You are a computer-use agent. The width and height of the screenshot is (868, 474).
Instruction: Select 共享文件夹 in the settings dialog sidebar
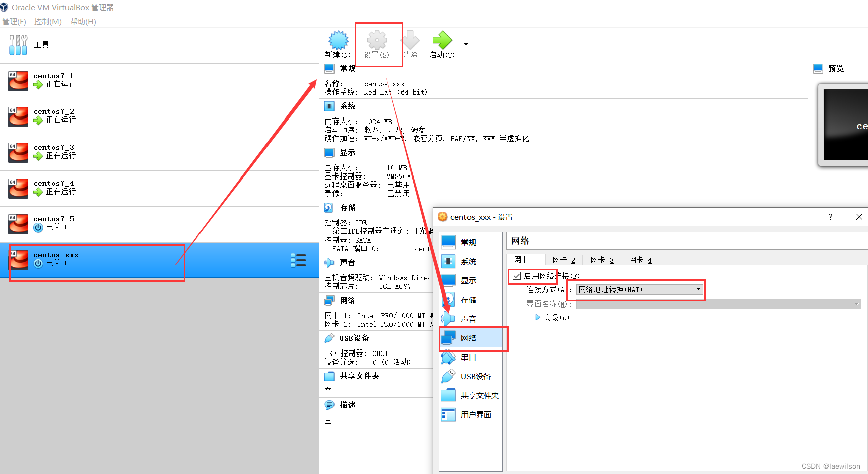click(471, 395)
